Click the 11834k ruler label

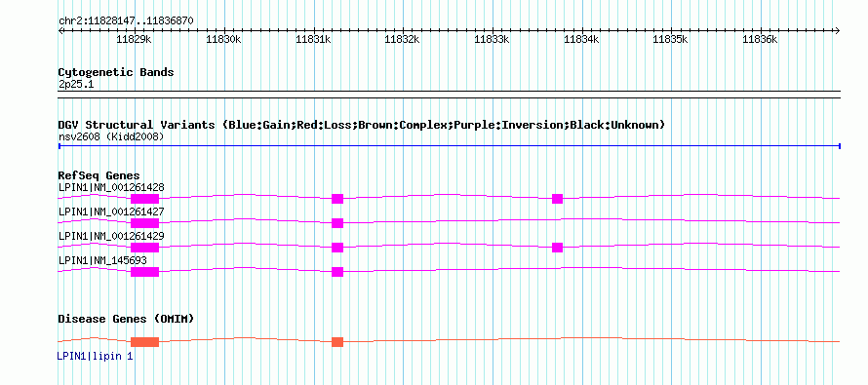[582, 39]
